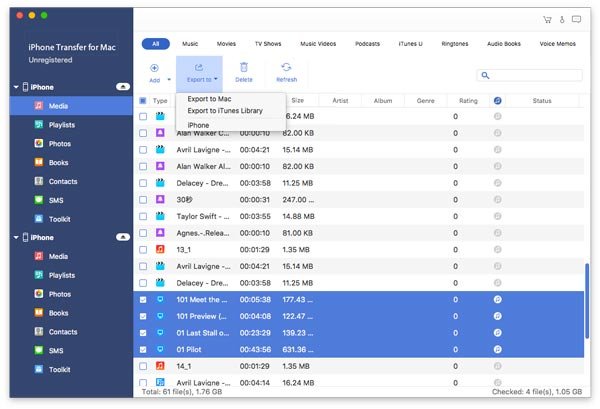Screen dimensions: 600x409
Task: Check the 14_1 row checkbox
Action: click(x=143, y=366)
